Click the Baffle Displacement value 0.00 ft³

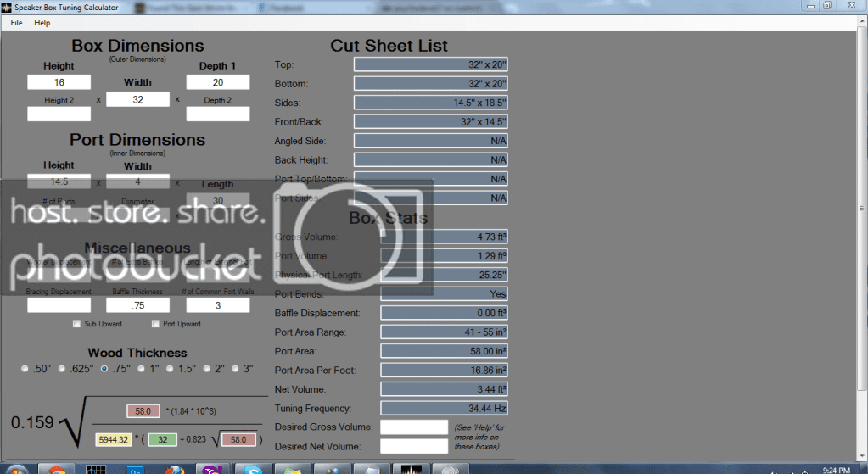(x=444, y=313)
